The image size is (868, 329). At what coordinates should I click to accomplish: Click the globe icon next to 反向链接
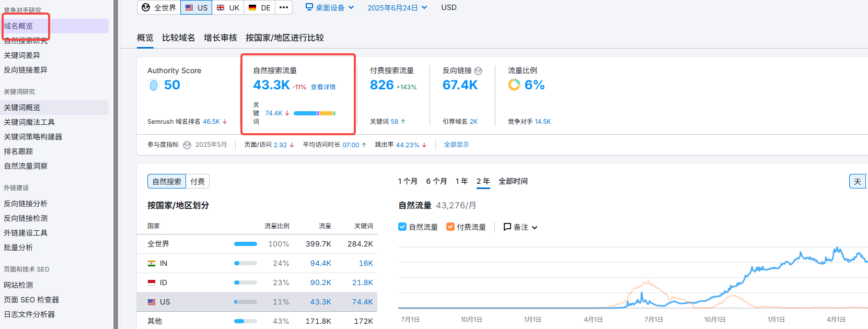478,71
